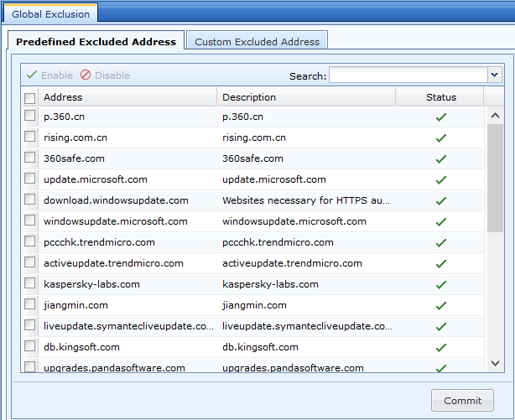
Task: Click 'Websites necessary for HTTPS au...' description
Action: tap(306, 200)
